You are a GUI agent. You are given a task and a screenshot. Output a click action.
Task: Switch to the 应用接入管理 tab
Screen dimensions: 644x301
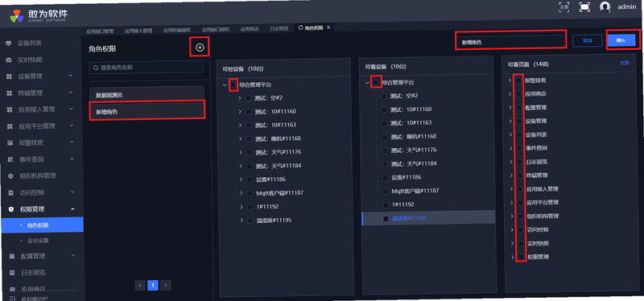(x=138, y=31)
